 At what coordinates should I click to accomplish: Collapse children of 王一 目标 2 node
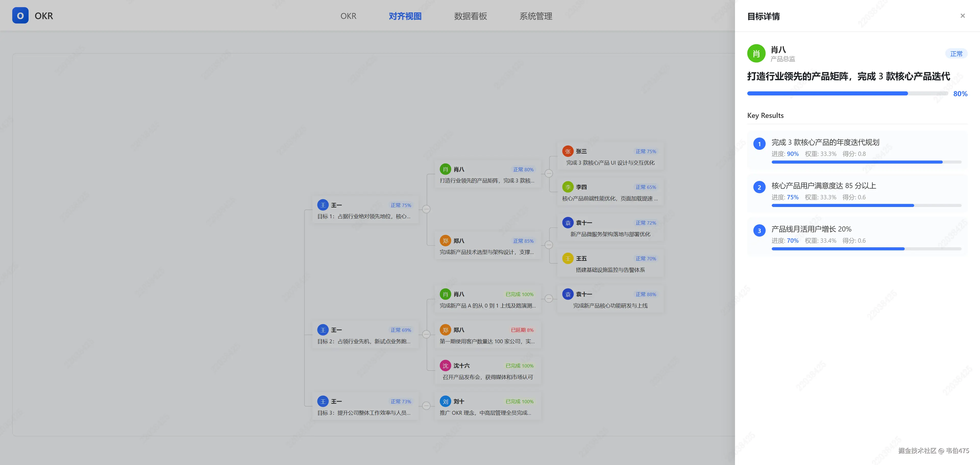click(426, 334)
